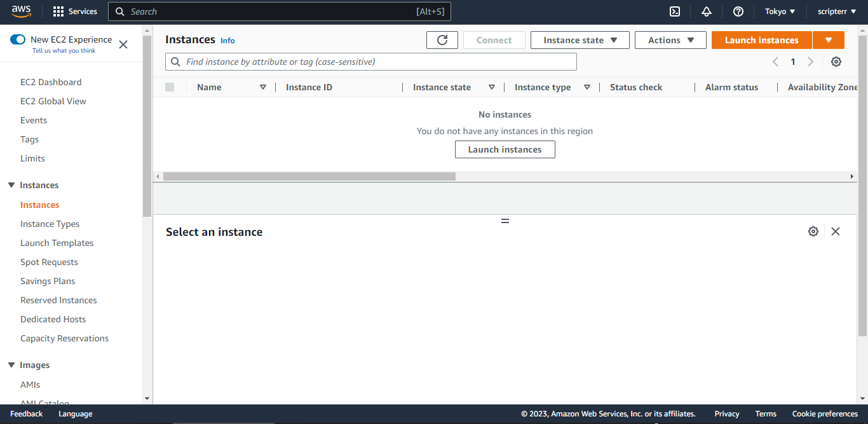Click the disabled Connect button
The height and width of the screenshot is (424, 868).
click(494, 40)
